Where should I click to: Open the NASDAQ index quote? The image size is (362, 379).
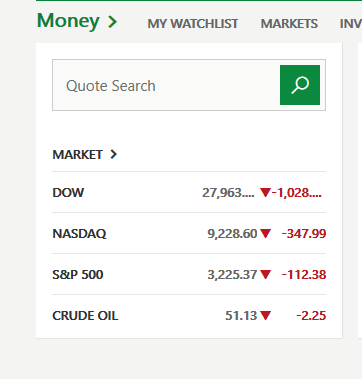79,234
